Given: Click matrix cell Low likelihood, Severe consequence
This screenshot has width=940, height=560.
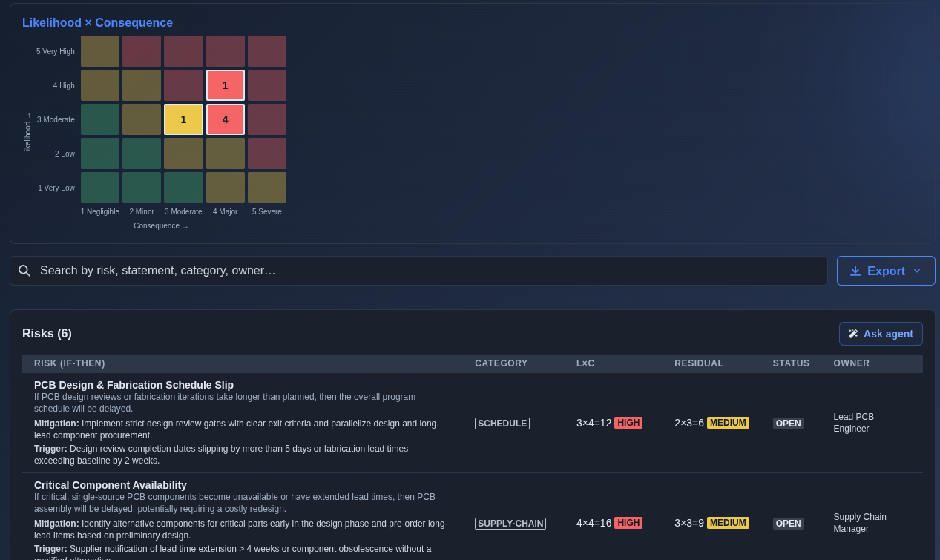Looking at the screenshot, I should click(267, 154).
